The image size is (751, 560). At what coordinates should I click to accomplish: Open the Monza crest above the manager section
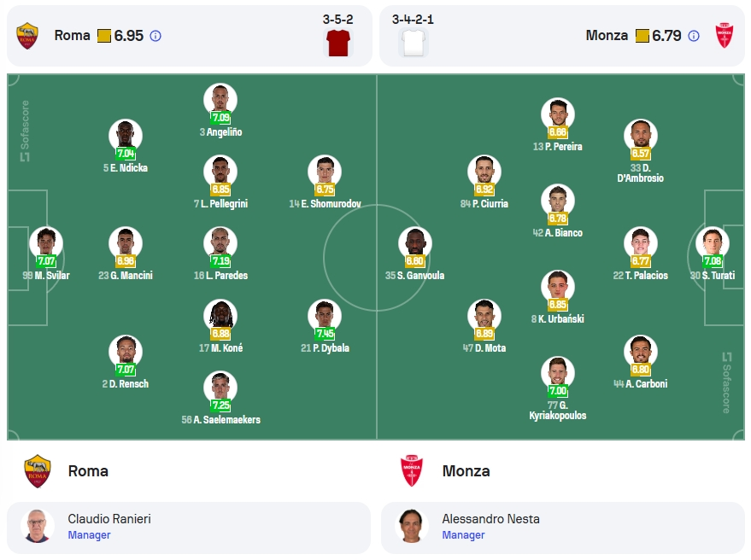(x=412, y=471)
